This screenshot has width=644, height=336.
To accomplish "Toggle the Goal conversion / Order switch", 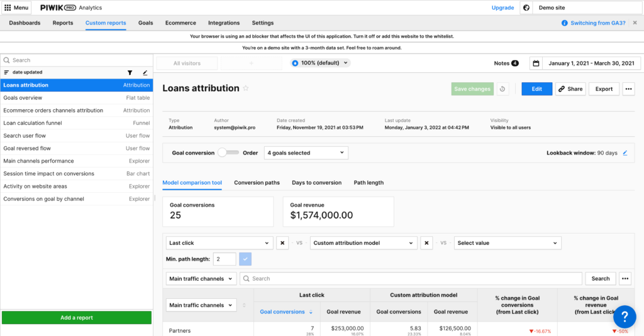I will click(228, 153).
